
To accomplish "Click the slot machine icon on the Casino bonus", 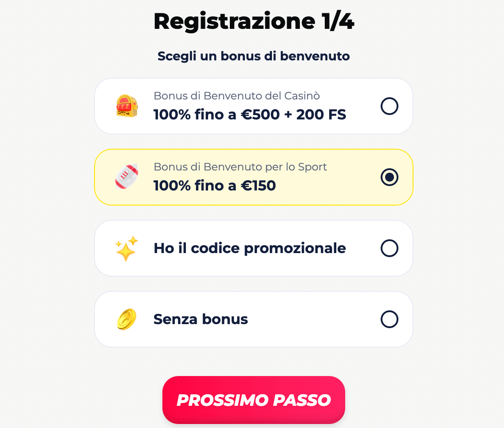I will coord(127,106).
